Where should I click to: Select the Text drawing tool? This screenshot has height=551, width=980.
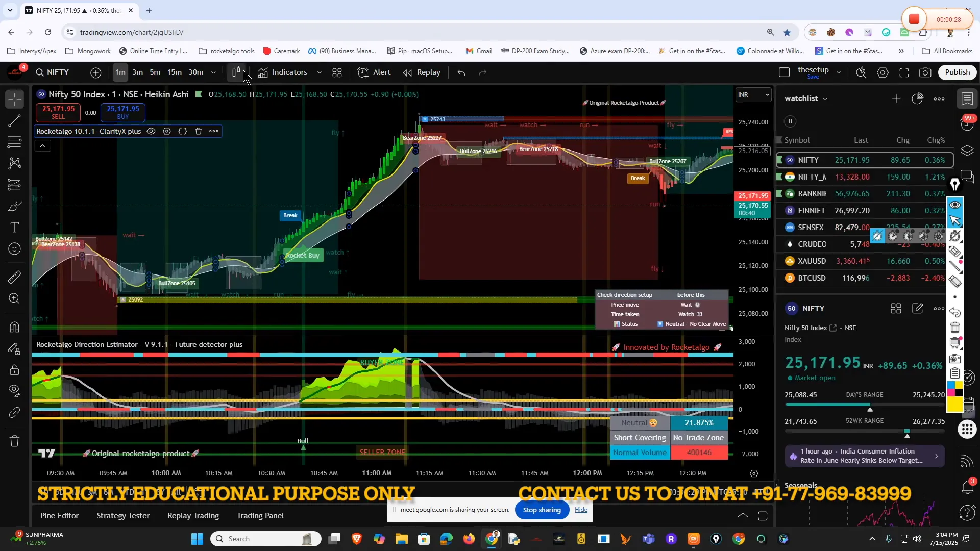point(15,227)
